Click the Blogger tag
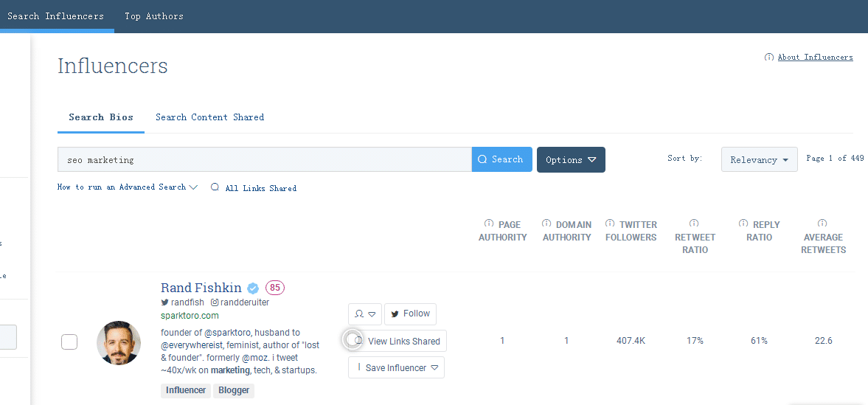 pos(234,390)
